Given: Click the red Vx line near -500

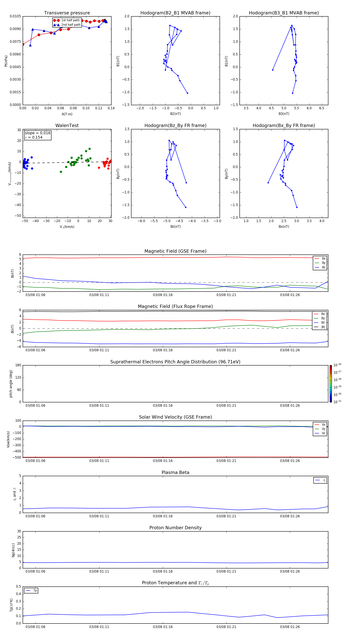Looking at the screenshot, I should point(175,457).
